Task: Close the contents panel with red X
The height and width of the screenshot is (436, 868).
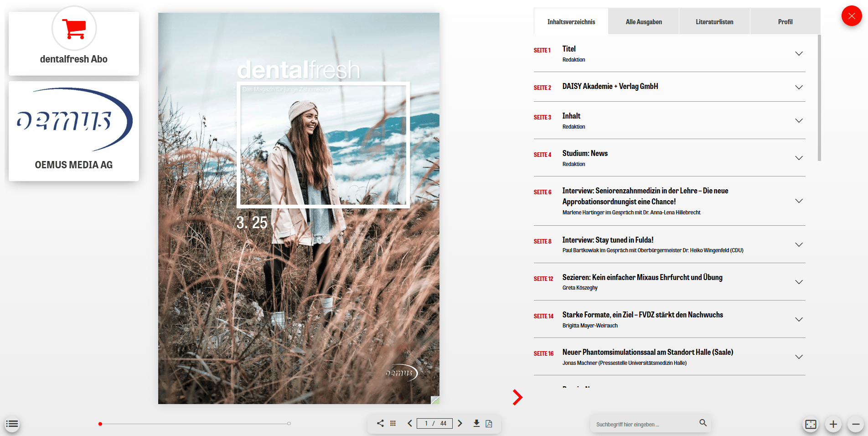Action: click(x=851, y=16)
